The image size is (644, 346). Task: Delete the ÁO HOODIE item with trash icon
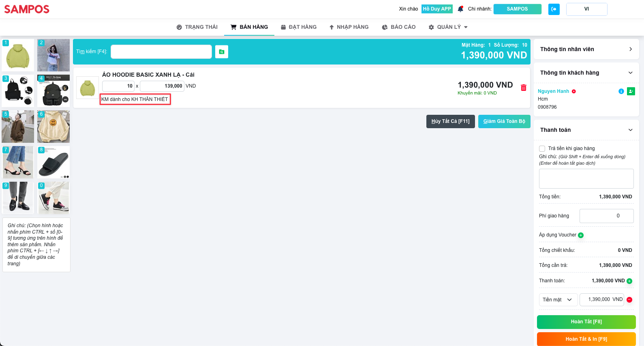(524, 88)
